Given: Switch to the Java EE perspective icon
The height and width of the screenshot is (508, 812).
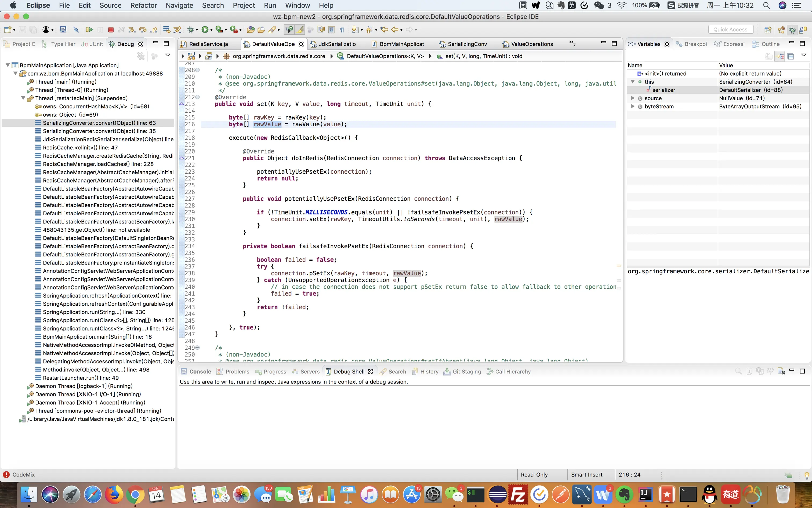Looking at the screenshot, I should tap(781, 30).
